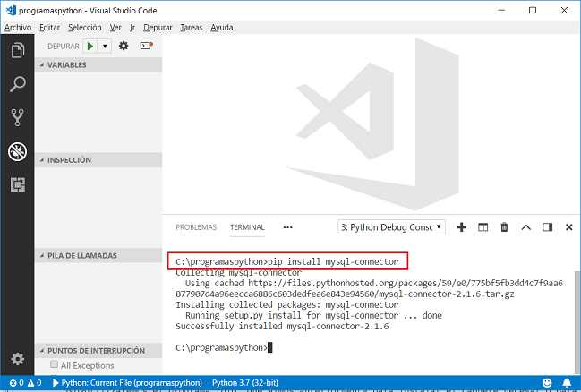Split the terminal pane

[483, 227]
